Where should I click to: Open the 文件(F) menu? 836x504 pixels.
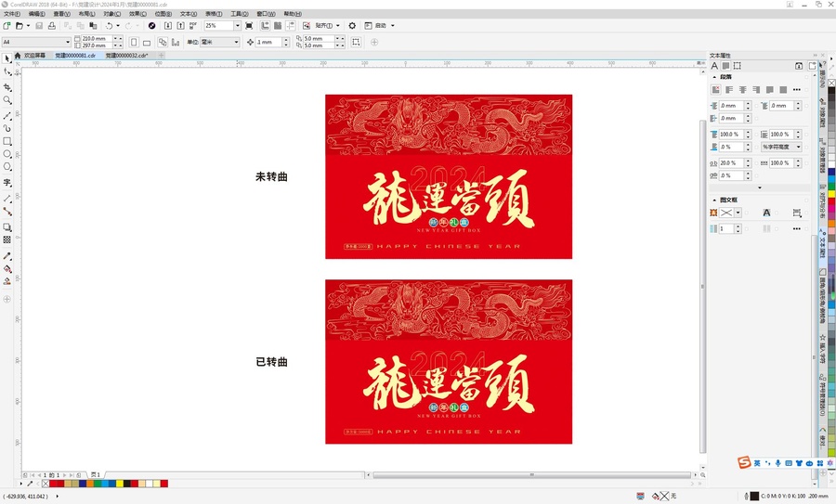pos(12,14)
